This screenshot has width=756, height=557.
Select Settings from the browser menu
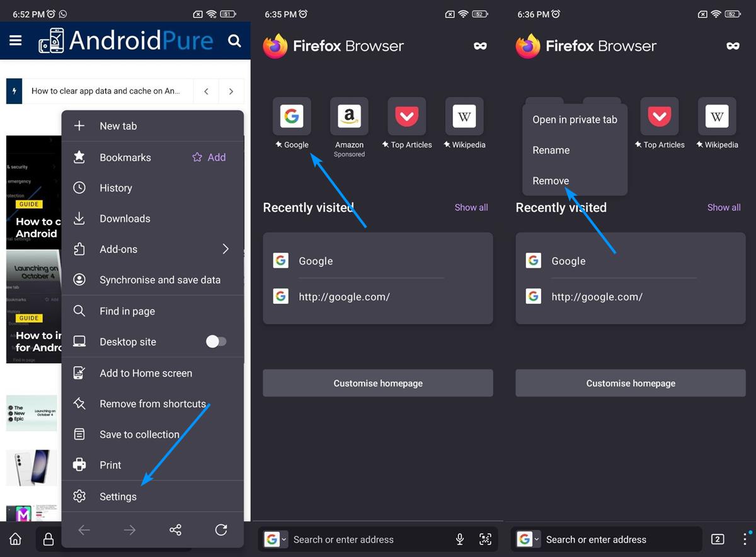pos(118,497)
